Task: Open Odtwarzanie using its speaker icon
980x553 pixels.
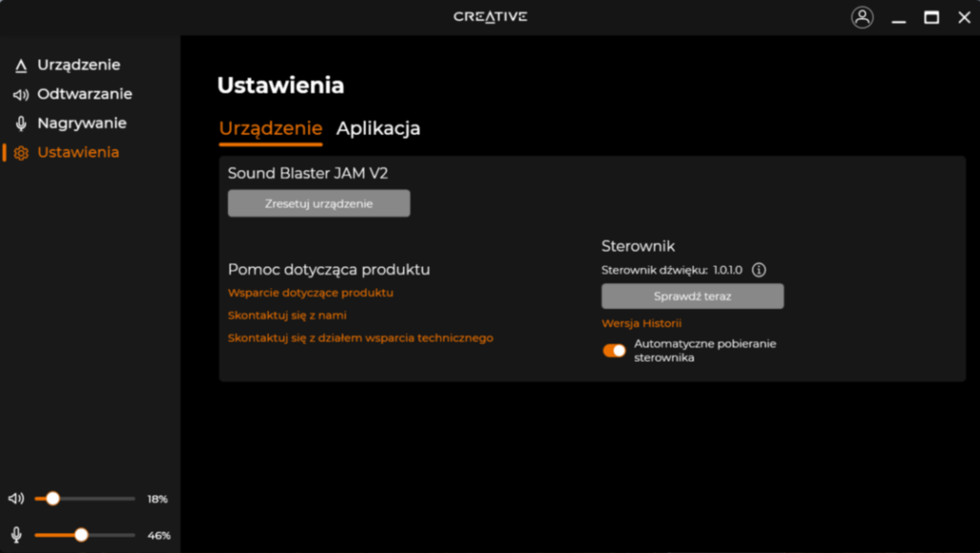Action: pyautogui.click(x=21, y=94)
